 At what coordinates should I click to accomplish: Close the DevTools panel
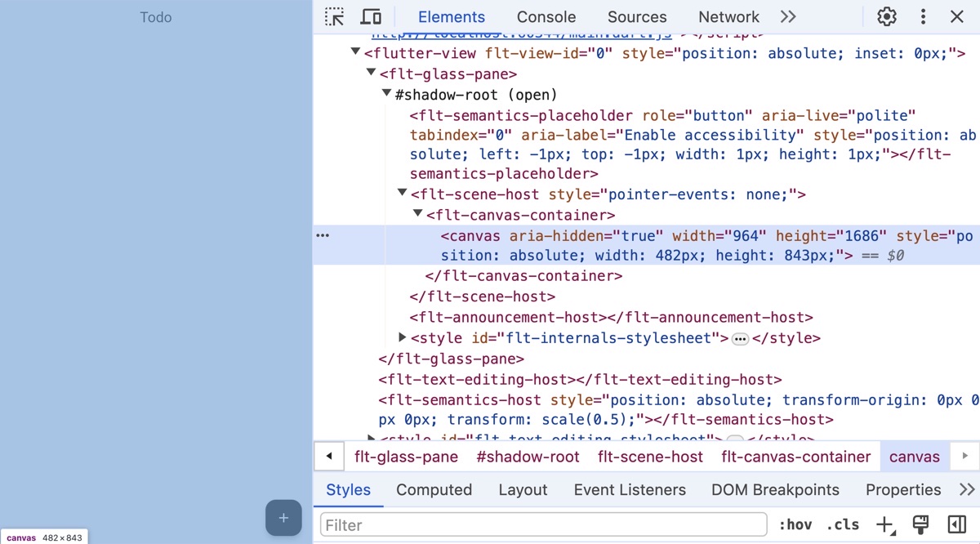coord(957,16)
